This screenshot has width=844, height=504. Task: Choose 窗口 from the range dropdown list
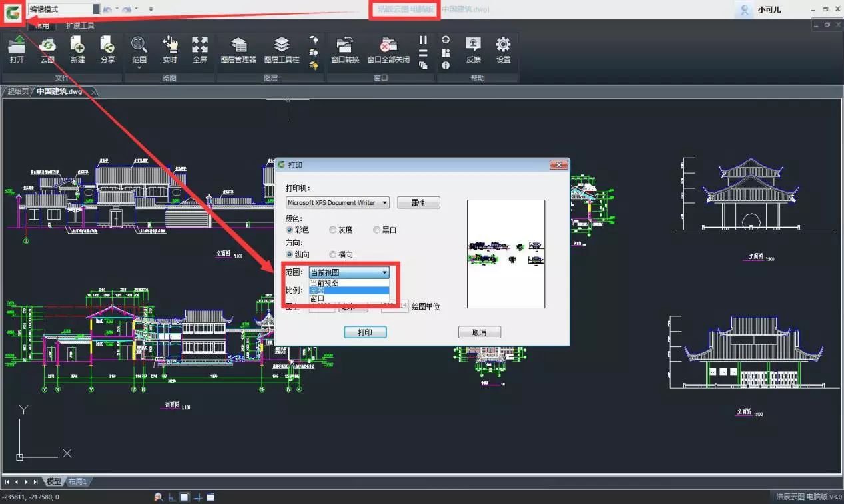318,299
